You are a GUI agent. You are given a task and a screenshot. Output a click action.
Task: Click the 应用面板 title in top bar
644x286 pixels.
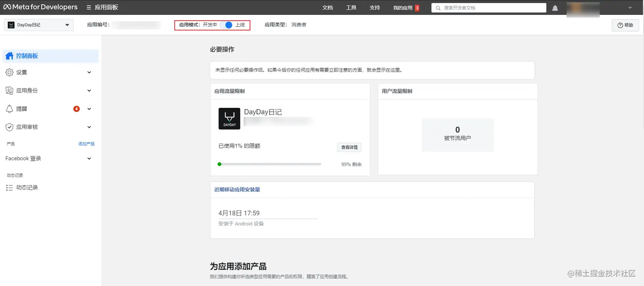pyautogui.click(x=106, y=8)
